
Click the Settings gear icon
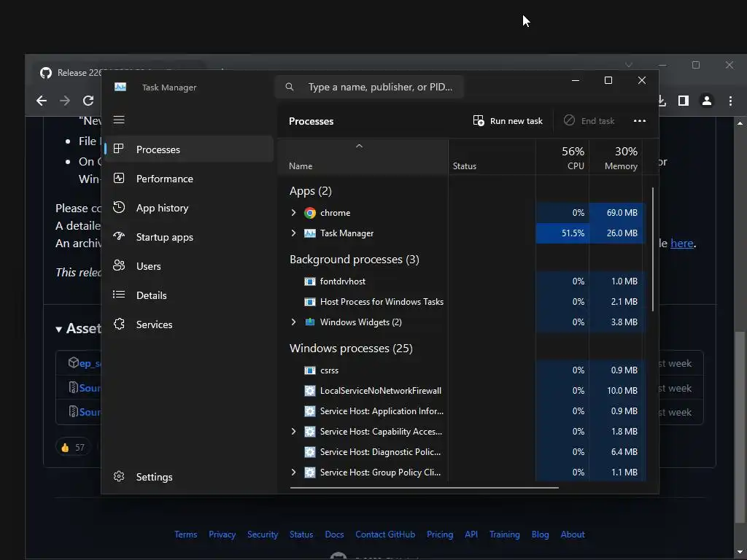coord(119,476)
